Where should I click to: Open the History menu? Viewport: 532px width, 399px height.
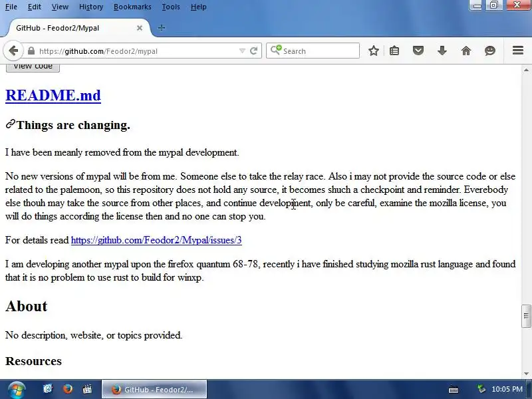(91, 7)
